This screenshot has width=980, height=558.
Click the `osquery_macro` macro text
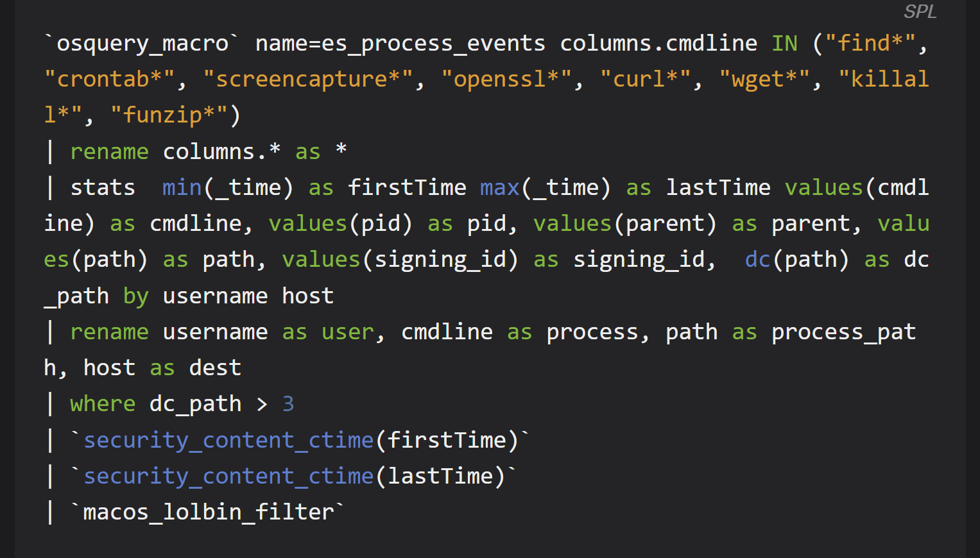(x=142, y=44)
